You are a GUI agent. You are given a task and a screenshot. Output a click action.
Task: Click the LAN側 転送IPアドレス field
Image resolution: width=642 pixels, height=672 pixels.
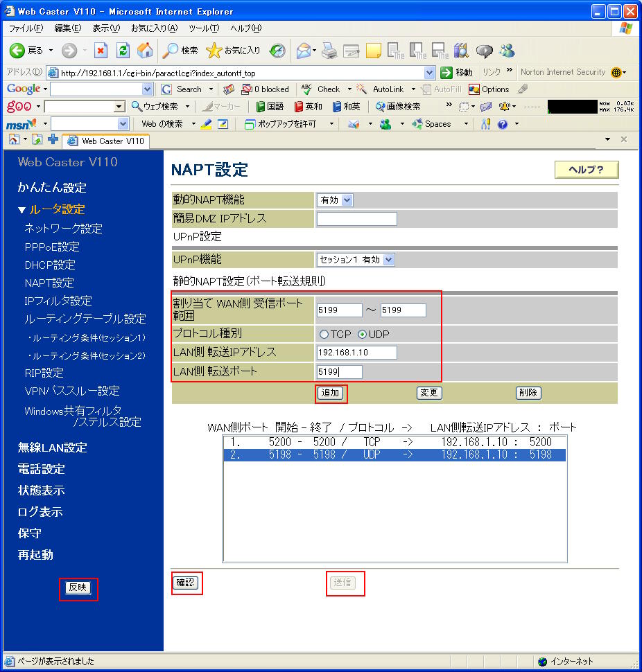357,353
